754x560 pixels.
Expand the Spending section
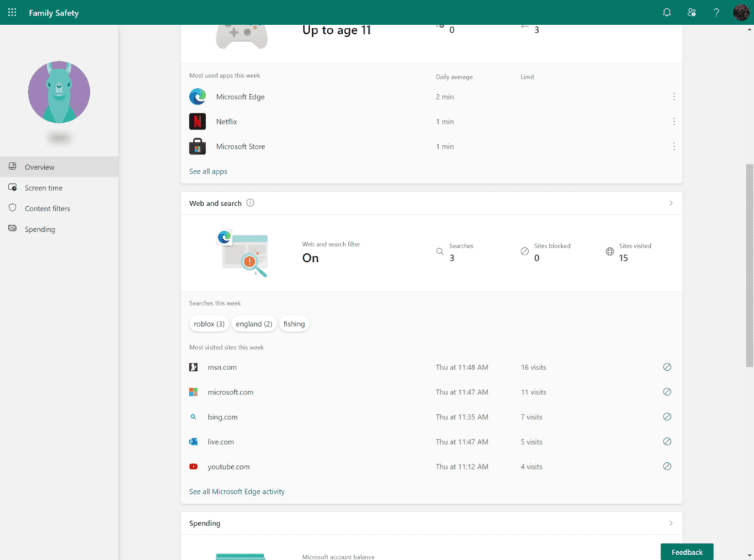click(670, 523)
